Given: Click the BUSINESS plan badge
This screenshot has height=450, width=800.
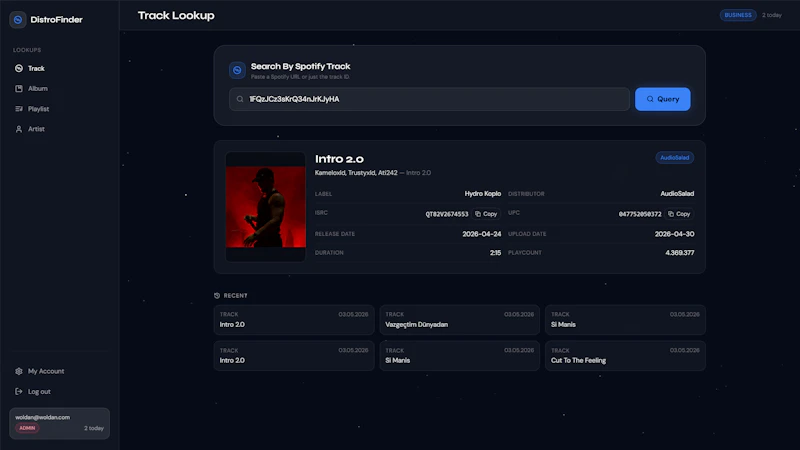Looking at the screenshot, I should coord(738,15).
